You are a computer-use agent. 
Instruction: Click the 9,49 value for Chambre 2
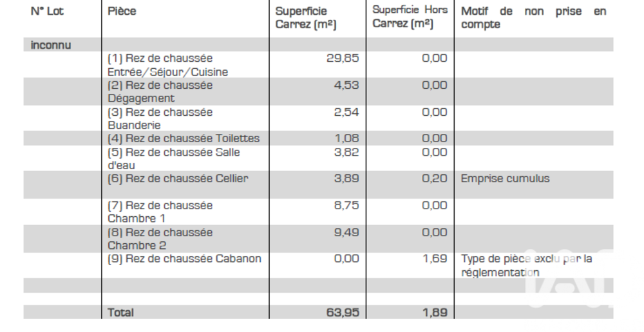tap(346, 232)
